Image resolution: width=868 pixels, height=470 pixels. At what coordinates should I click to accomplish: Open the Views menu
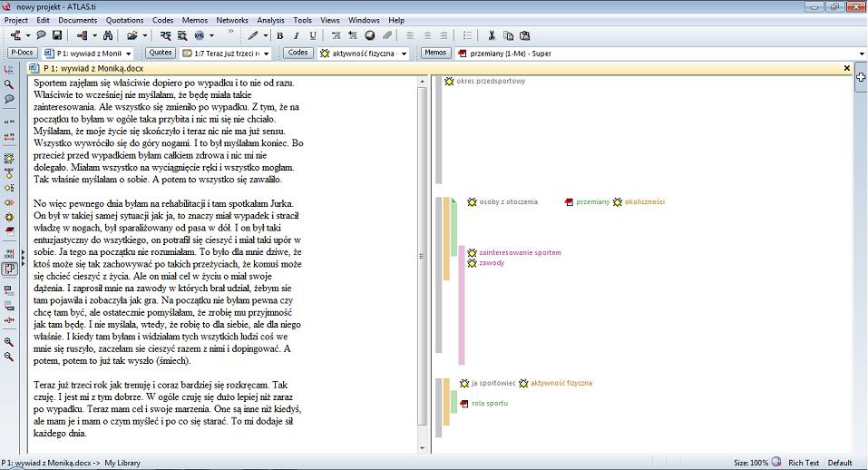pos(330,20)
